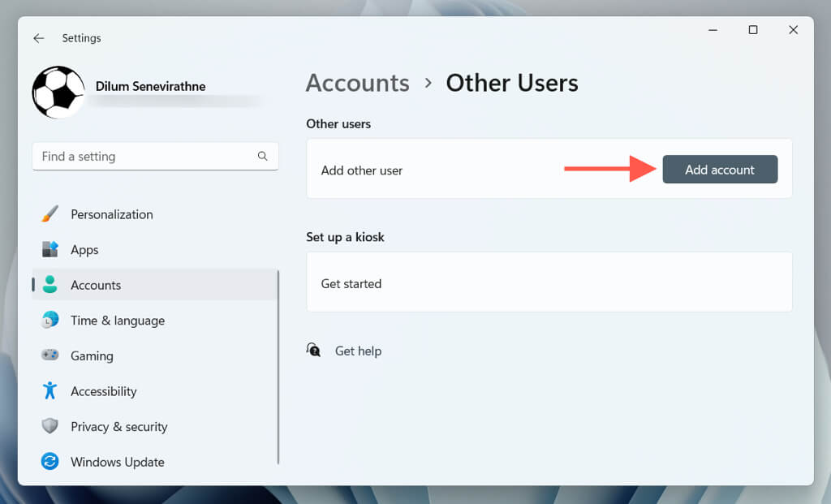The height and width of the screenshot is (504, 831).
Task: Select the Gaming menu item
Action: coord(92,355)
